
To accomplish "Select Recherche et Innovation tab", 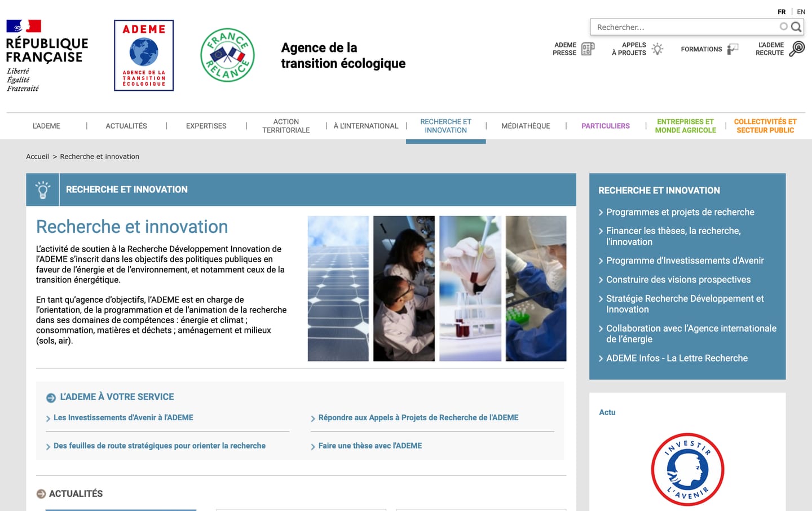I will coord(445,126).
